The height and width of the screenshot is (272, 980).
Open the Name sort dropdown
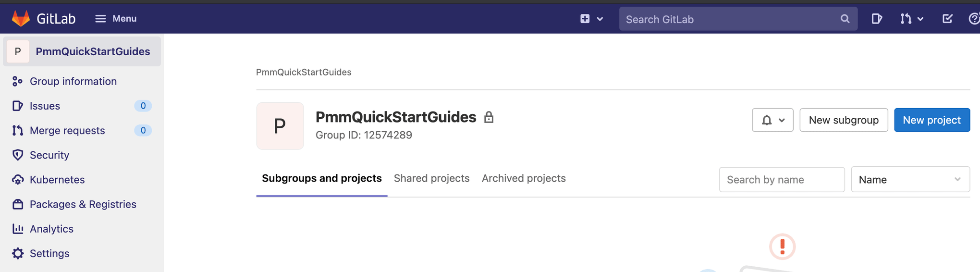[x=910, y=180]
